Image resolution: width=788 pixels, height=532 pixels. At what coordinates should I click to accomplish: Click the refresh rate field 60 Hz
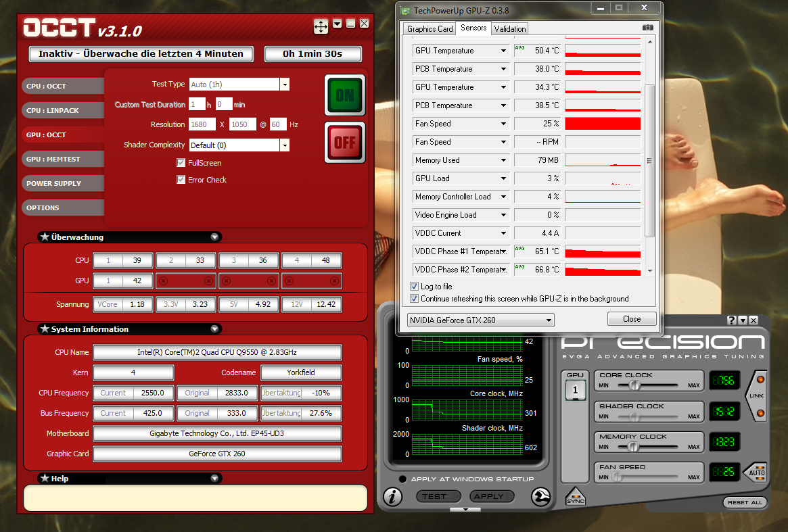(x=278, y=124)
